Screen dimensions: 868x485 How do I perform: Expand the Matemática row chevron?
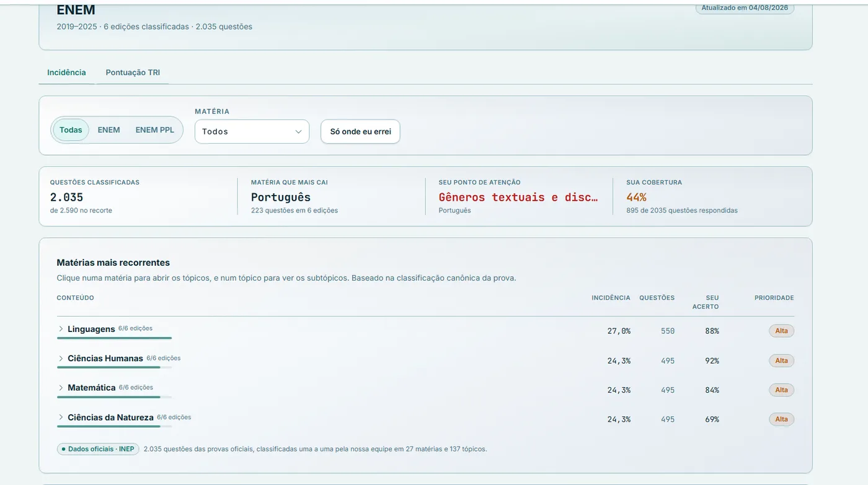click(x=61, y=388)
